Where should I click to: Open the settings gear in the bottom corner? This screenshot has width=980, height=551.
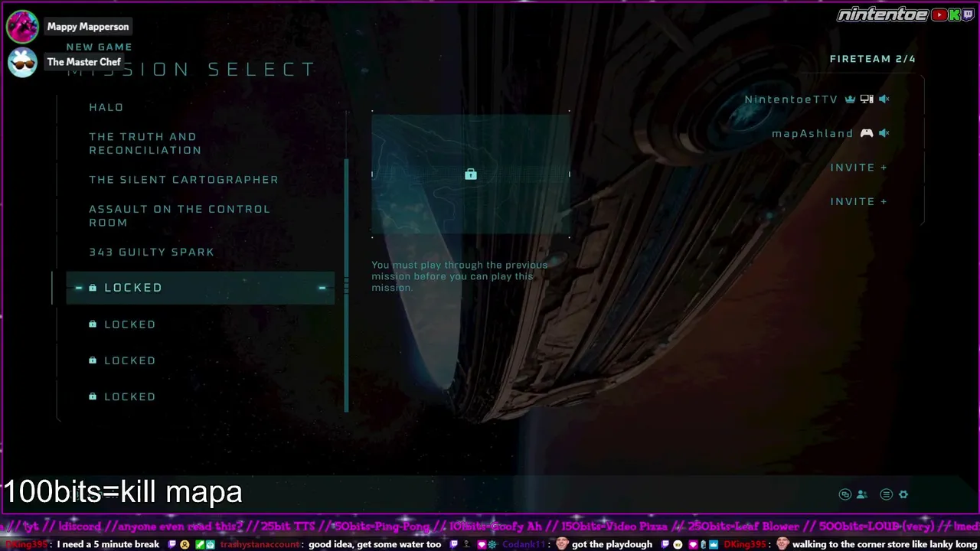point(903,494)
